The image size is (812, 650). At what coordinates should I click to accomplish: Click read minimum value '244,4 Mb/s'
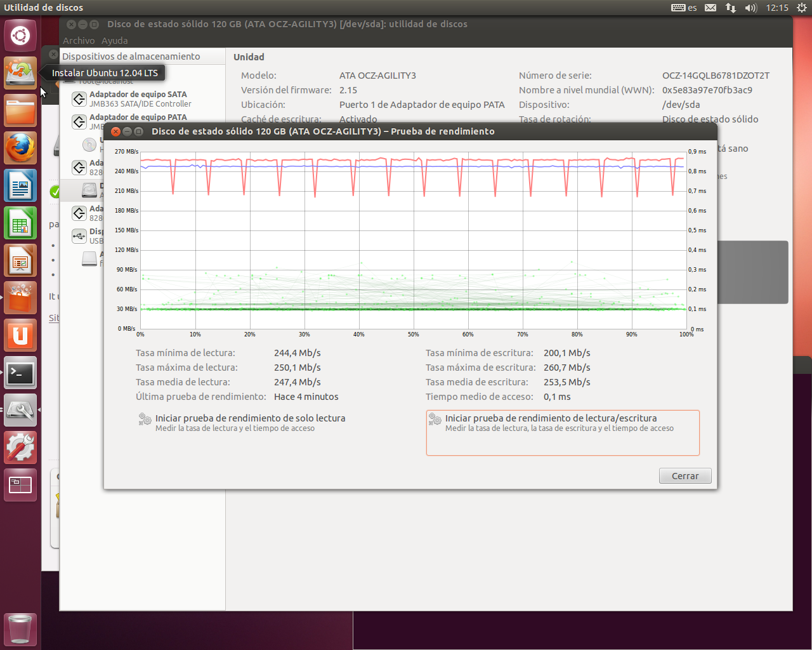(x=298, y=353)
